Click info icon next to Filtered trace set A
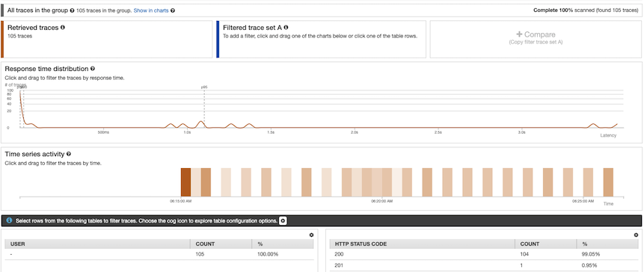This screenshot has height=272, width=644. point(286,28)
